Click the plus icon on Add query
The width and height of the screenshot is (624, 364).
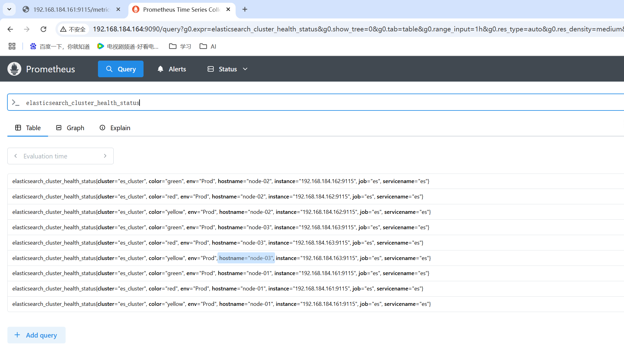point(18,335)
